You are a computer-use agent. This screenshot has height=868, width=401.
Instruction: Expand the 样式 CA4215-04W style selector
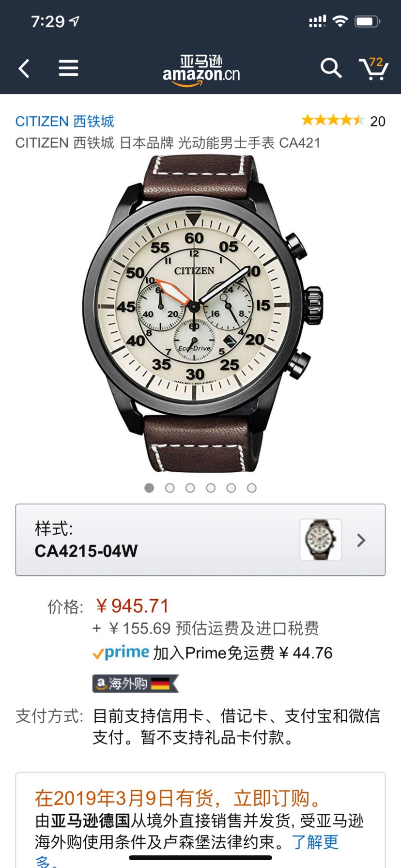(x=200, y=540)
